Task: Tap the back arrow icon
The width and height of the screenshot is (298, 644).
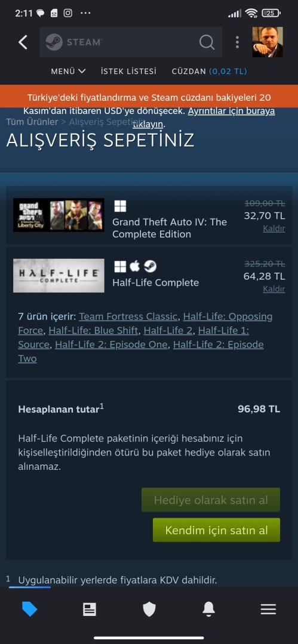Action: pyautogui.click(x=23, y=42)
